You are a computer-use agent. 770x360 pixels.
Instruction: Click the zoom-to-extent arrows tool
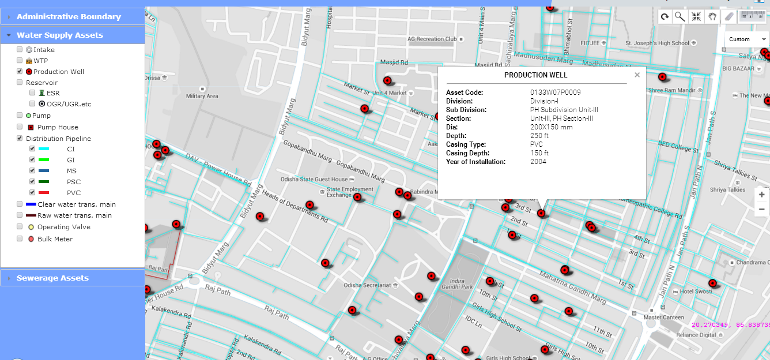click(x=696, y=17)
